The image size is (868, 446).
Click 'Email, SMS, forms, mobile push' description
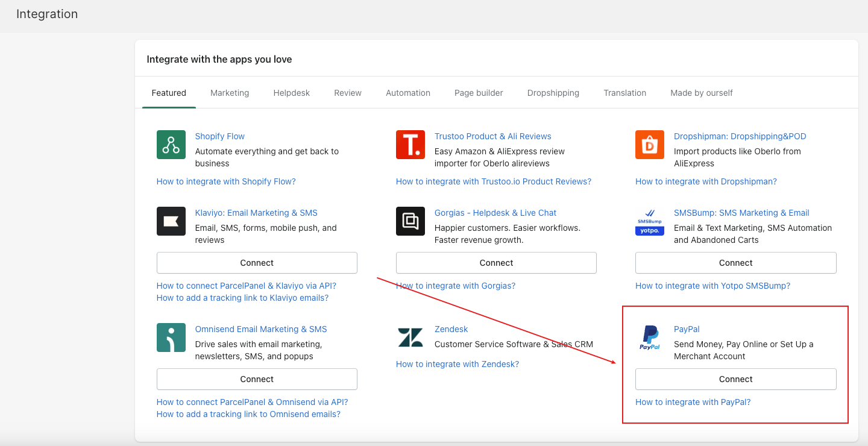click(266, 234)
